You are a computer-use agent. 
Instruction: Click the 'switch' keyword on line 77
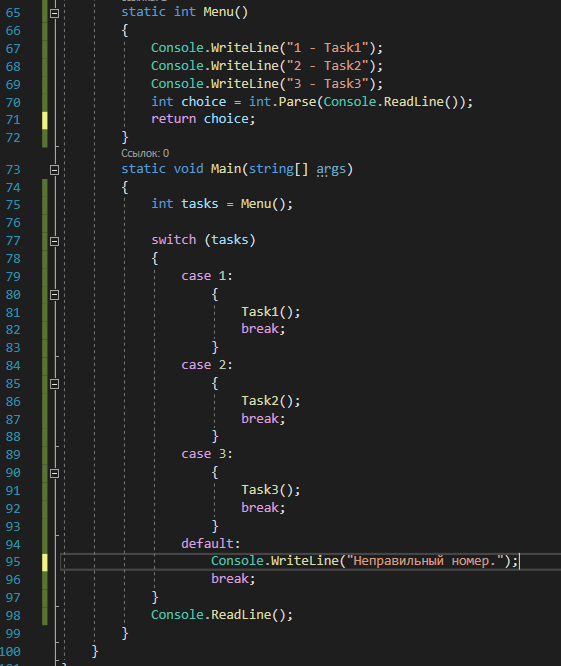point(174,240)
